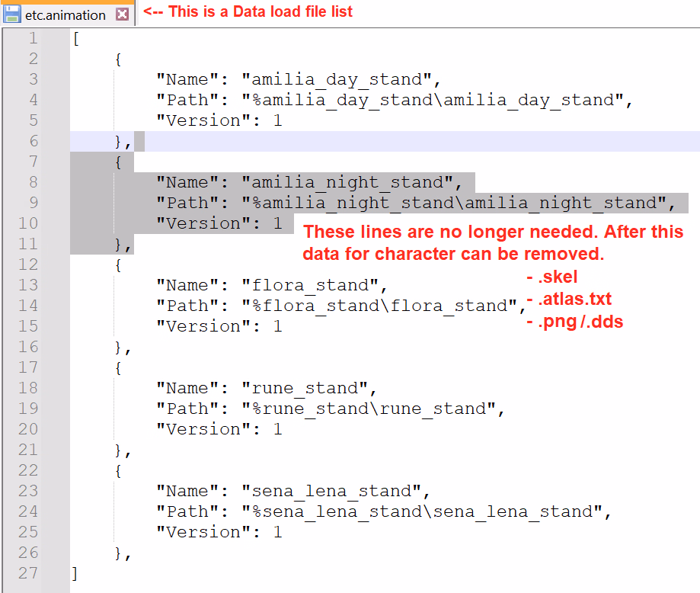Click line number 27 in the margin

[28, 573]
